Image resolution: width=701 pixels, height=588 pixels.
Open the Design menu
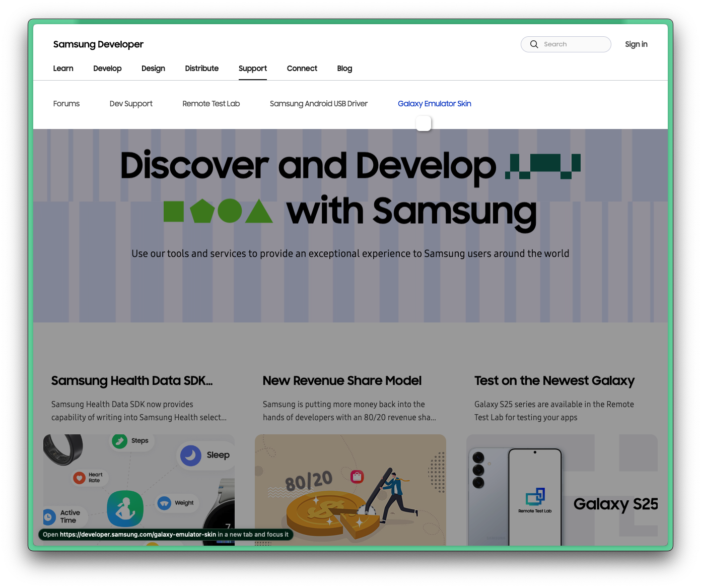click(153, 69)
